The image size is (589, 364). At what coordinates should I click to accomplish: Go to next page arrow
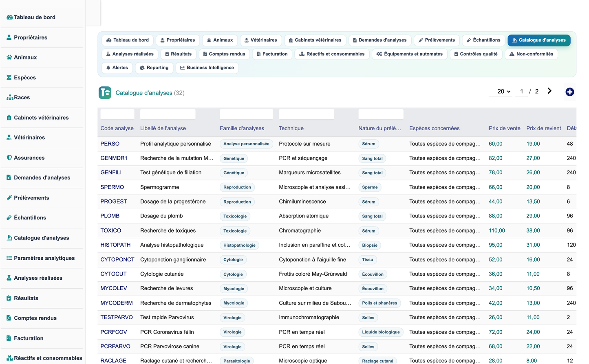(549, 91)
